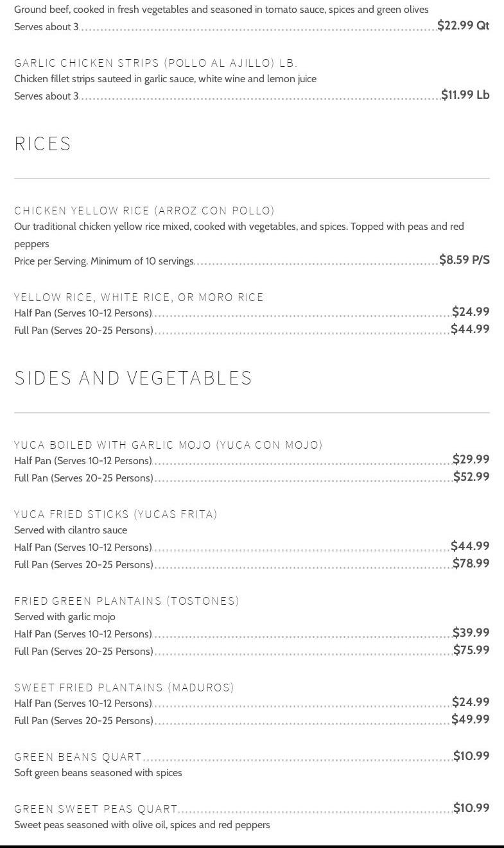Screen dimensions: 504x848
Task: Click the "Served with cilantro sauce" description
Action: point(71,530)
